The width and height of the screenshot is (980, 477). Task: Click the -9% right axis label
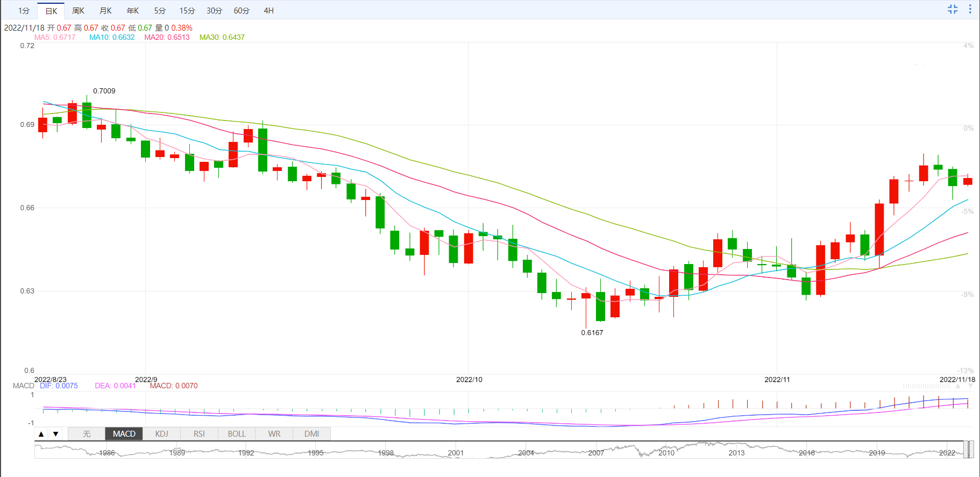point(967,295)
